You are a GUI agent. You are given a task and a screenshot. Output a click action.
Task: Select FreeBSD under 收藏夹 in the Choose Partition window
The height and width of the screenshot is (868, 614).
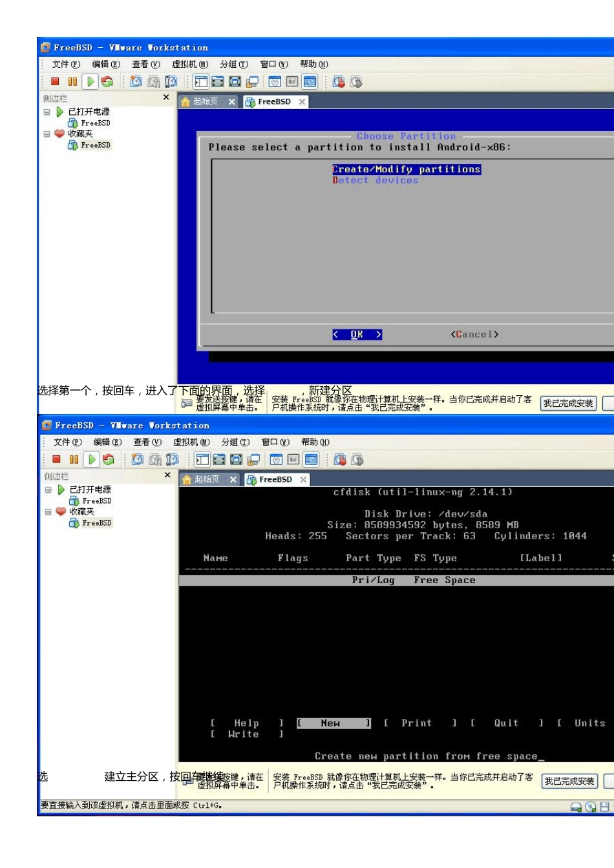pyautogui.click(x=89, y=145)
